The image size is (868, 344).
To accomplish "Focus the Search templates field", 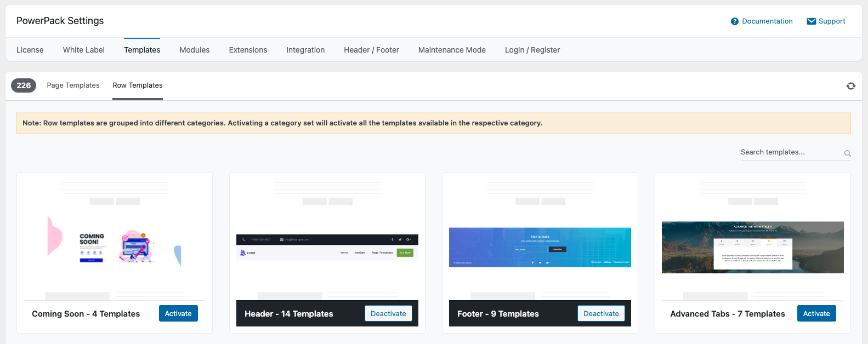I will click(x=795, y=152).
